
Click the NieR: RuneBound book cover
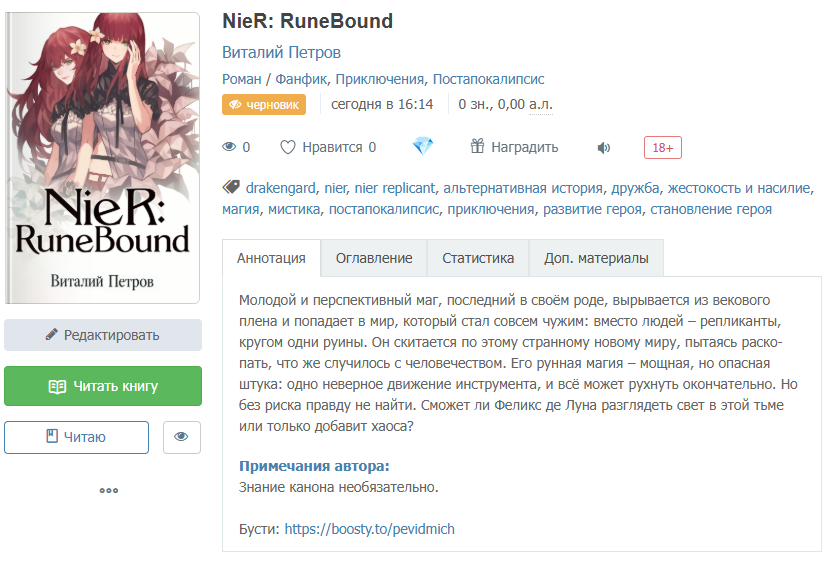[x=103, y=158]
